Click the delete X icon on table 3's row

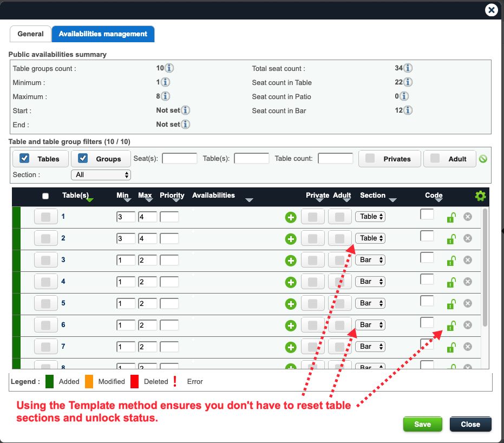click(467, 260)
